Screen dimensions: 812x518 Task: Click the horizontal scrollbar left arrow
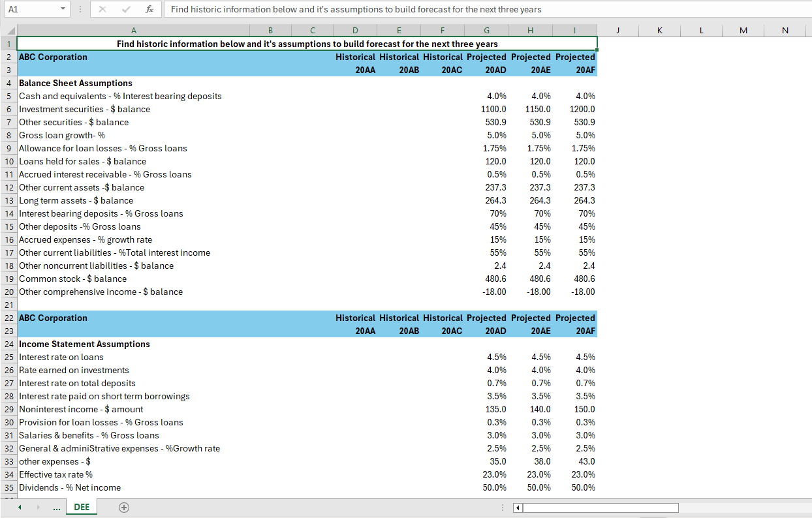(517, 508)
